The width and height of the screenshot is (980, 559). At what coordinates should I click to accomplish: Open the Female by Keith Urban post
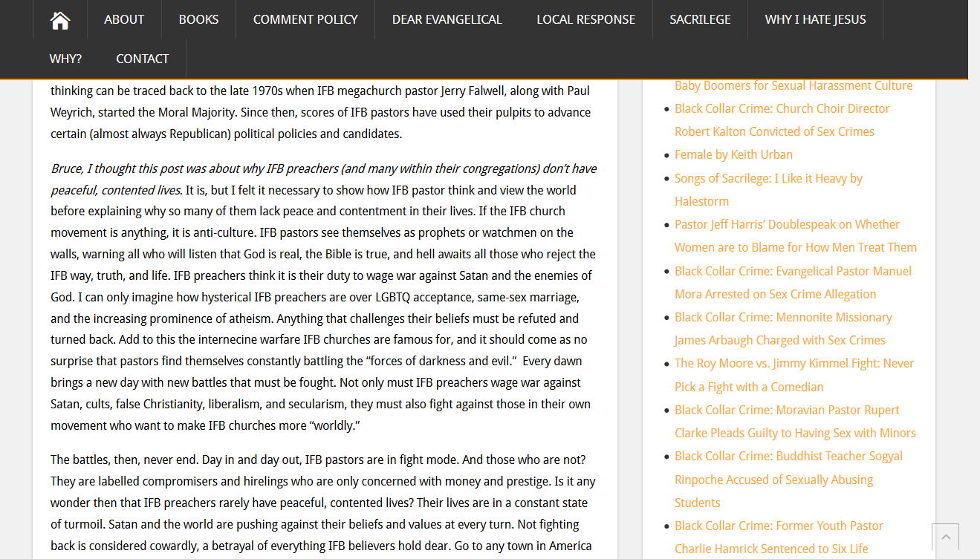[733, 154]
